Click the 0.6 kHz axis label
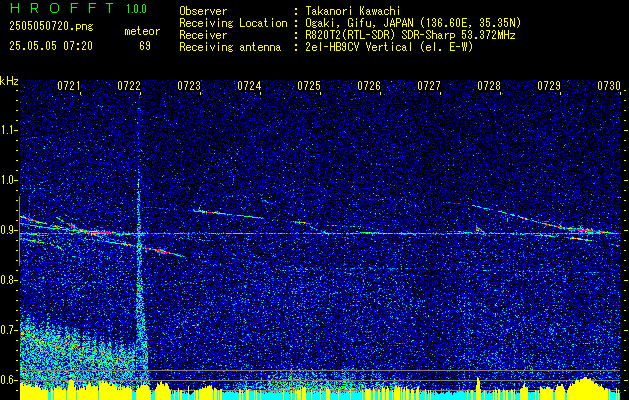This screenshot has height=400, width=629. (x=8, y=380)
